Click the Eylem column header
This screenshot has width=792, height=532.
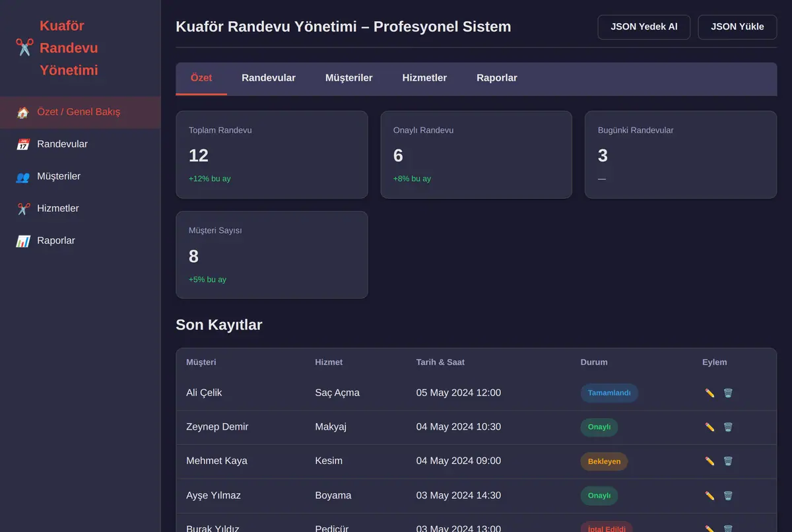(715, 362)
